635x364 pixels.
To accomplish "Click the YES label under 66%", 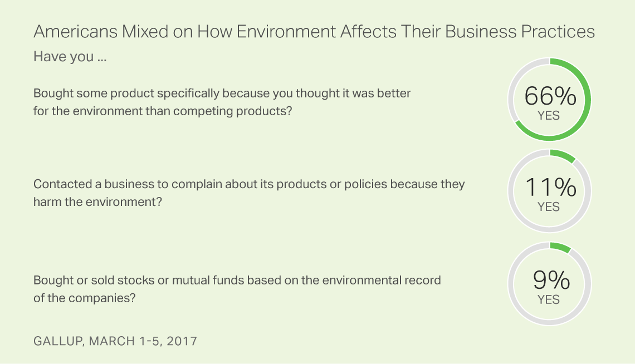I will tap(549, 116).
